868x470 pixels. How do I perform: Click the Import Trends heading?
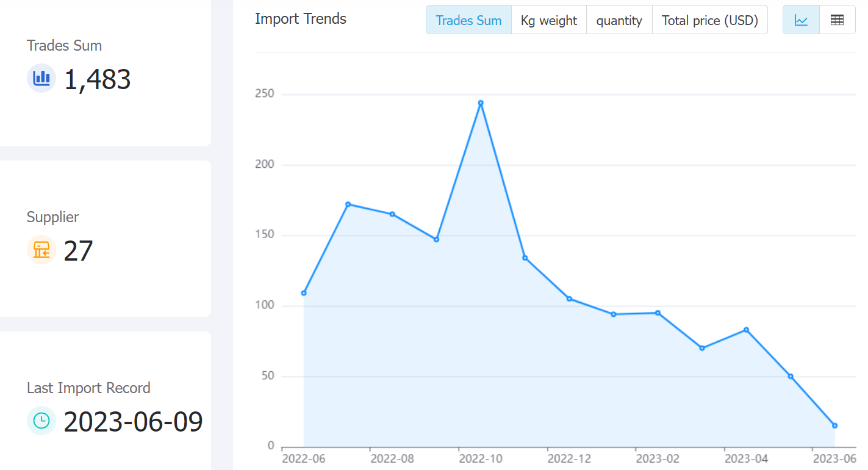click(x=301, y=19)
